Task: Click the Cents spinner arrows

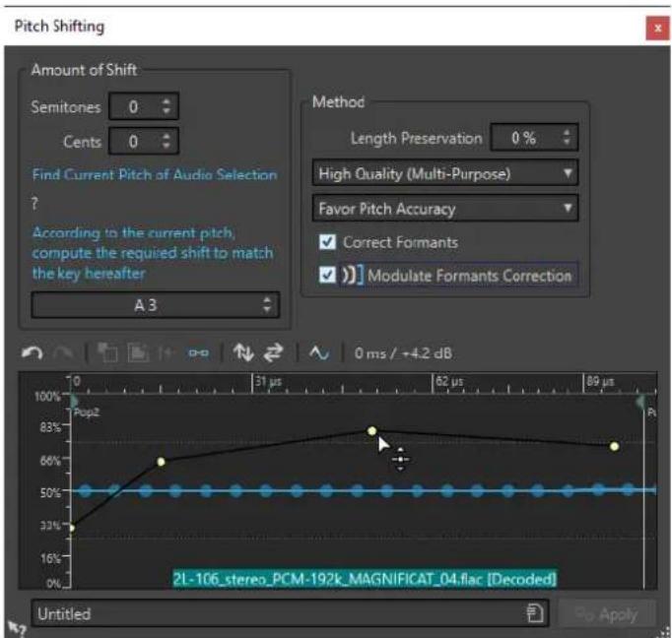Action: tap(167, 141)
